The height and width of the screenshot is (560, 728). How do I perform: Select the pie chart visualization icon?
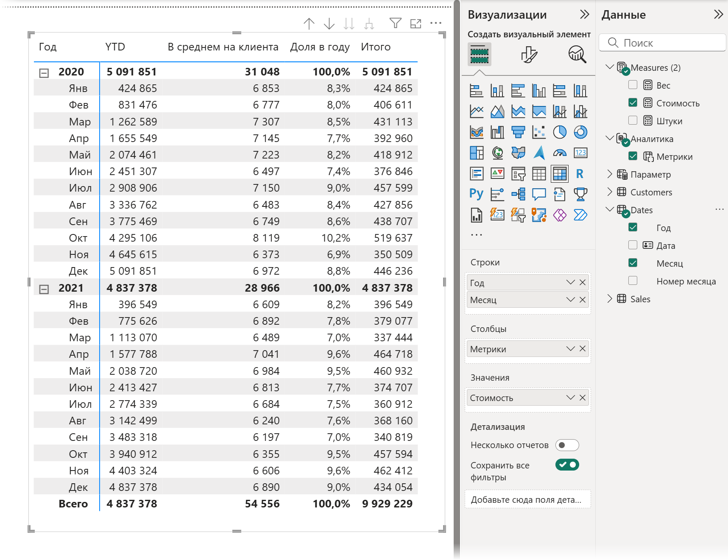[x=560, y=132]
